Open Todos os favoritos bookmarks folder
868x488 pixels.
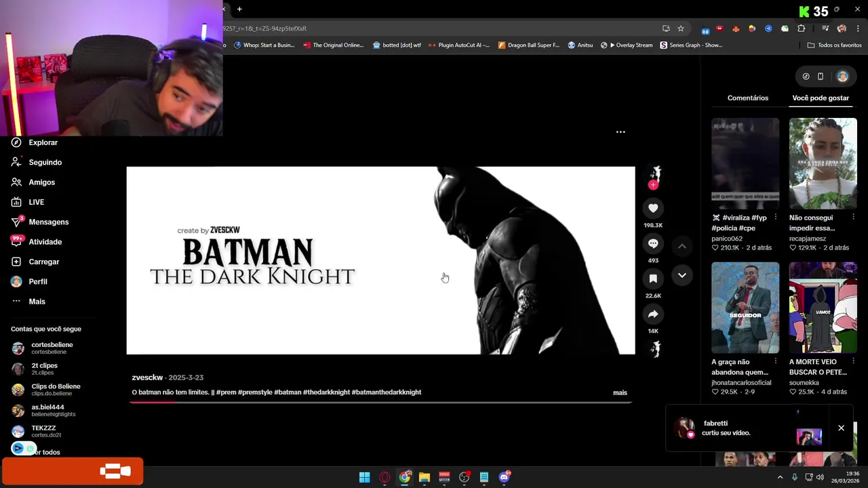tap(834, 45)
